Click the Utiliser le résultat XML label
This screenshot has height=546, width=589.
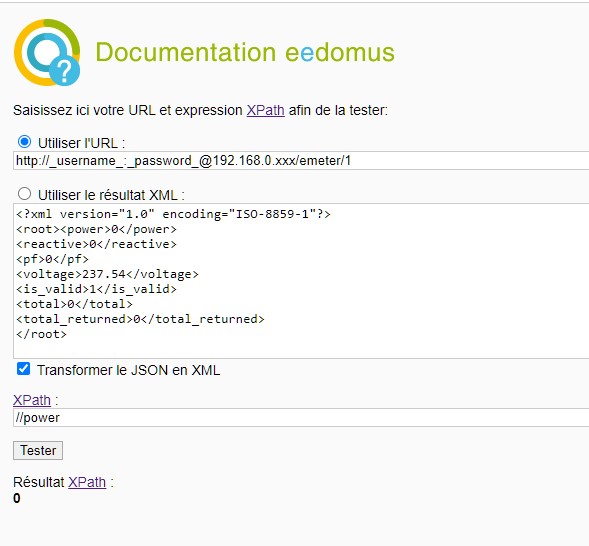pyautogui.click(x=111, y=195)
